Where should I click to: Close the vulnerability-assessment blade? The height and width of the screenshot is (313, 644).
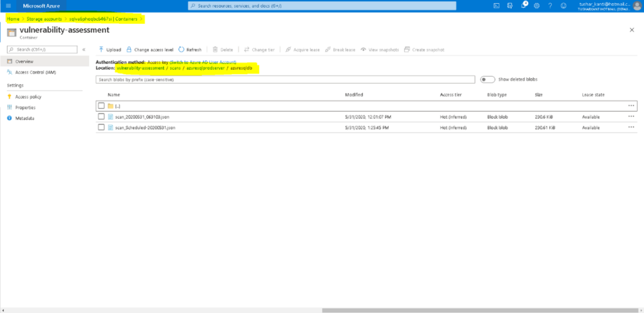[x=631, y=30]
